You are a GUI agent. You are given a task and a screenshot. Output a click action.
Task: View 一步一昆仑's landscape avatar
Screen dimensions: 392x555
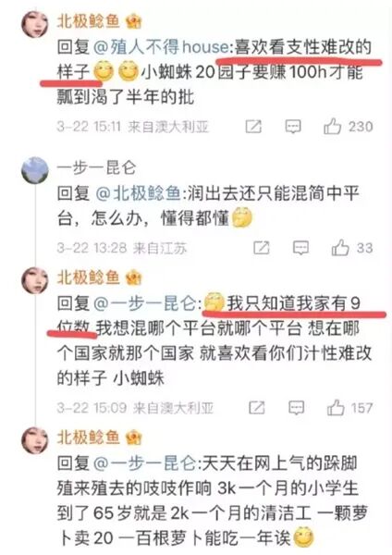coord(35,170)
